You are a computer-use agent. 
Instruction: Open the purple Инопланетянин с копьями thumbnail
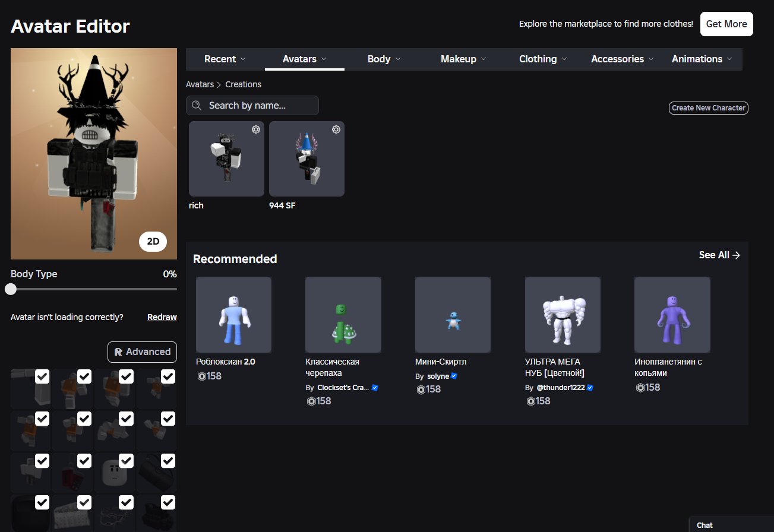[x=672, y=315]
